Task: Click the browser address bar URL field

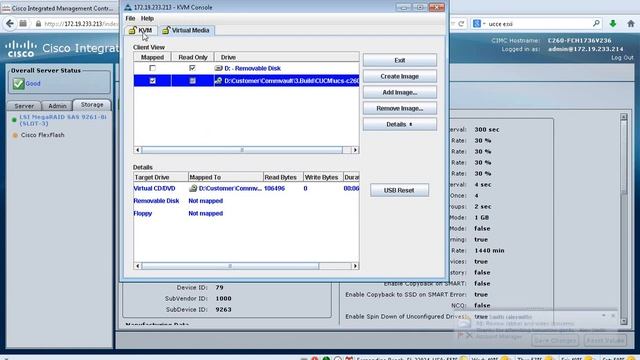Action: coord(82,24)
